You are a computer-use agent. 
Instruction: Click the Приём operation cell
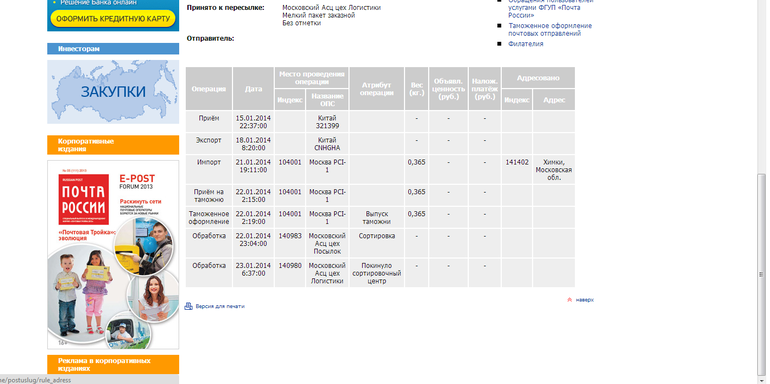(x=209, y=121)
